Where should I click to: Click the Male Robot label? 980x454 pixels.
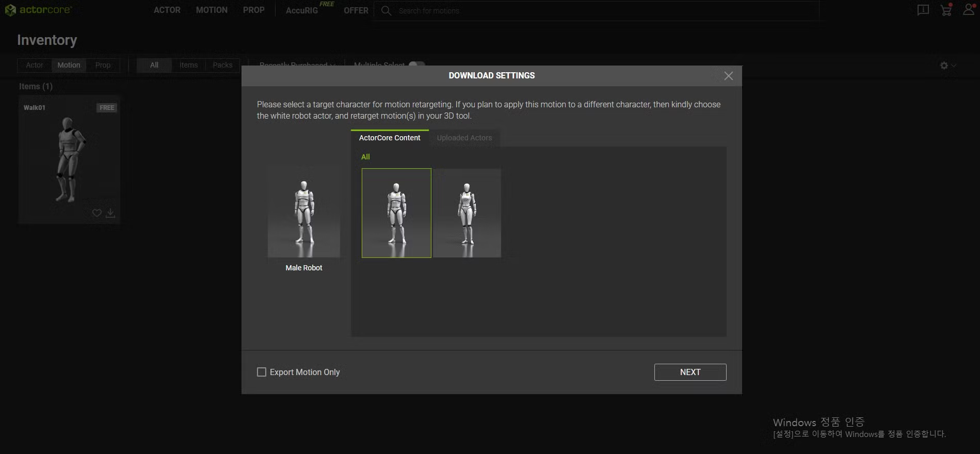coord(304,268)
